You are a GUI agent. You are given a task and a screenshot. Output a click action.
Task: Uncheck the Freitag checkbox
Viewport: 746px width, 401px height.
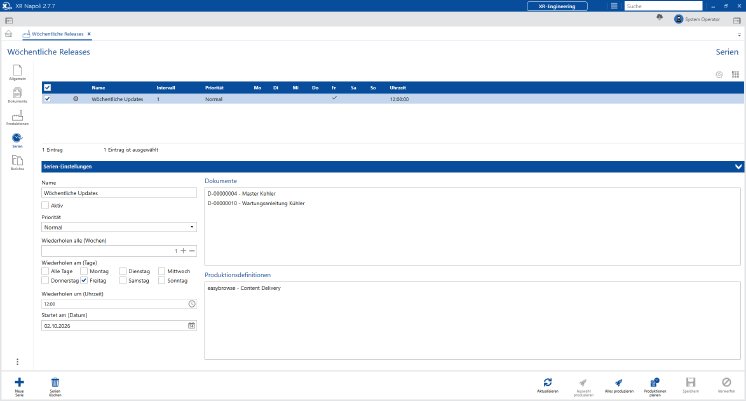pos(84,280)
